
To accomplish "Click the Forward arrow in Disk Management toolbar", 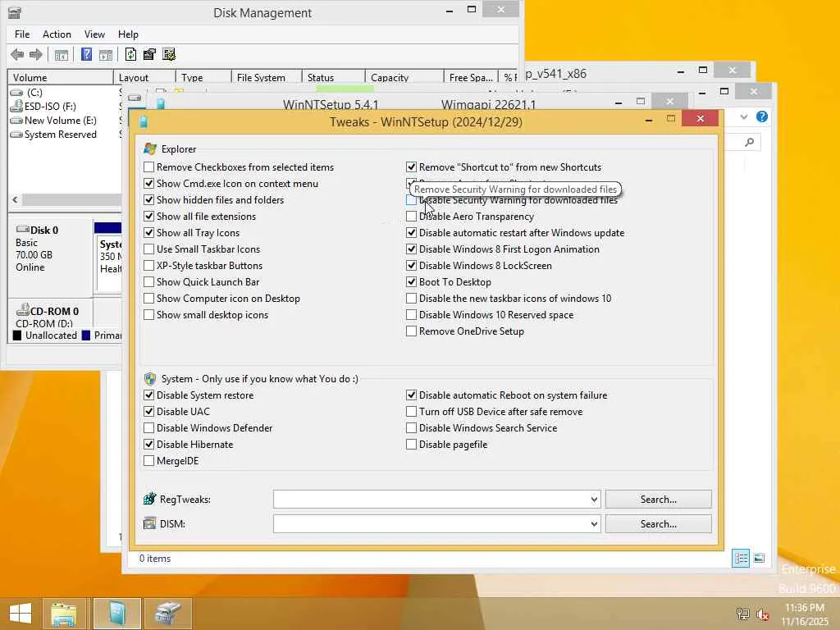I will (x=36, y=54).
